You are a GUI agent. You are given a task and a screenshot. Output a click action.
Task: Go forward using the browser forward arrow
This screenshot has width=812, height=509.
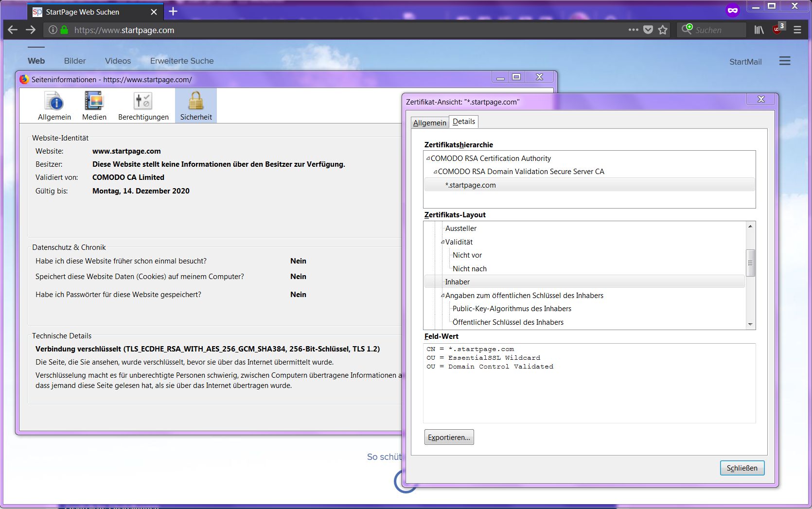click(31, 30)
